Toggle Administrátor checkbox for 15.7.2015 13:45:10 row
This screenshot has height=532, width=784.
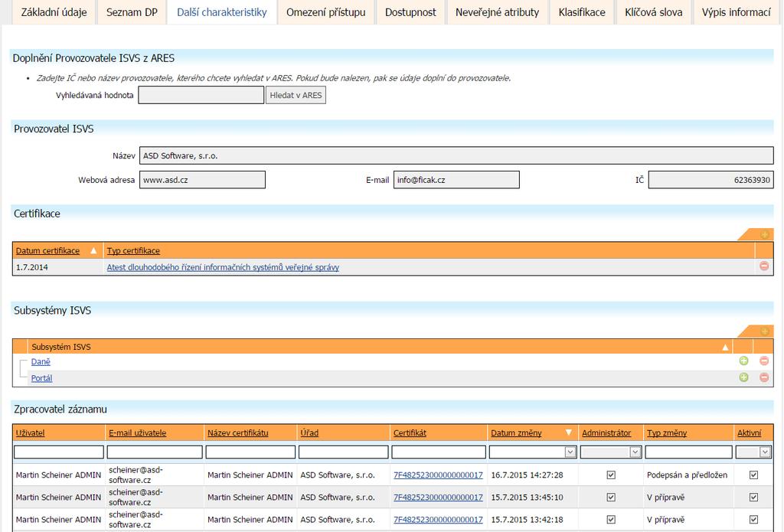click(x=611, y=498)
